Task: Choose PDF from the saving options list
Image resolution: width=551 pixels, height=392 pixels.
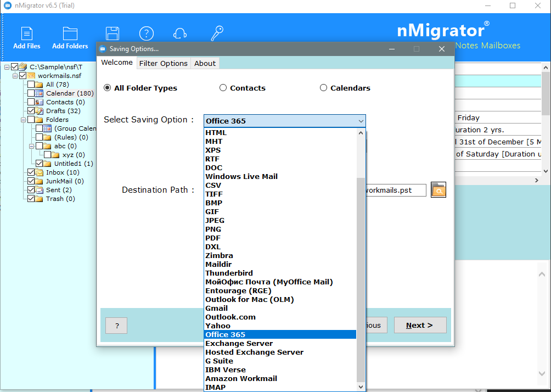Action: point(280,238)
